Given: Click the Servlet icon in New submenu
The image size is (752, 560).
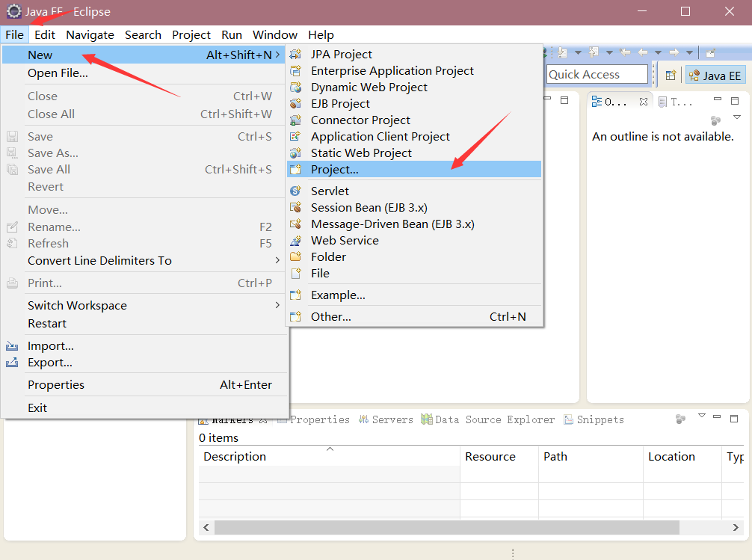Looking at the screenshot, I should coord(296,191).
